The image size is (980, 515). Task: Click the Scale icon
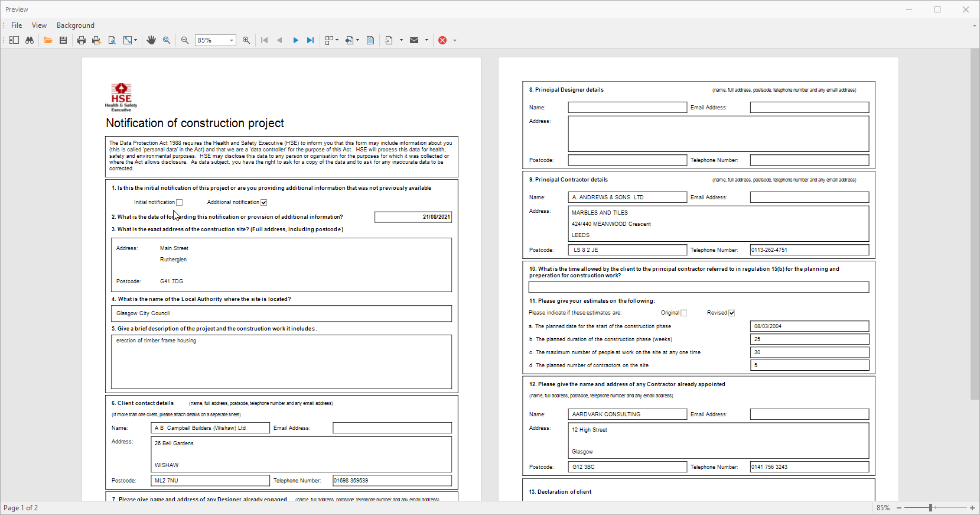coord(127,40)
